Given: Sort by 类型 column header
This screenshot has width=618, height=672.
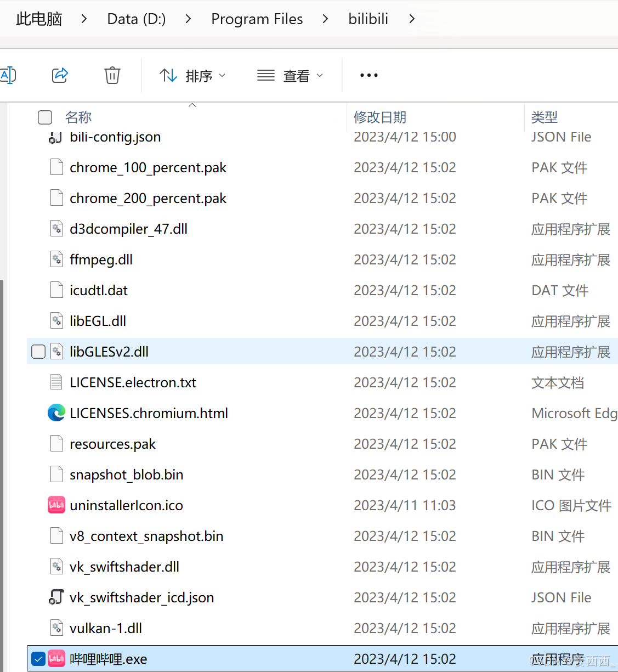Looking at the screenshot, I should click(x=545, y=117).
